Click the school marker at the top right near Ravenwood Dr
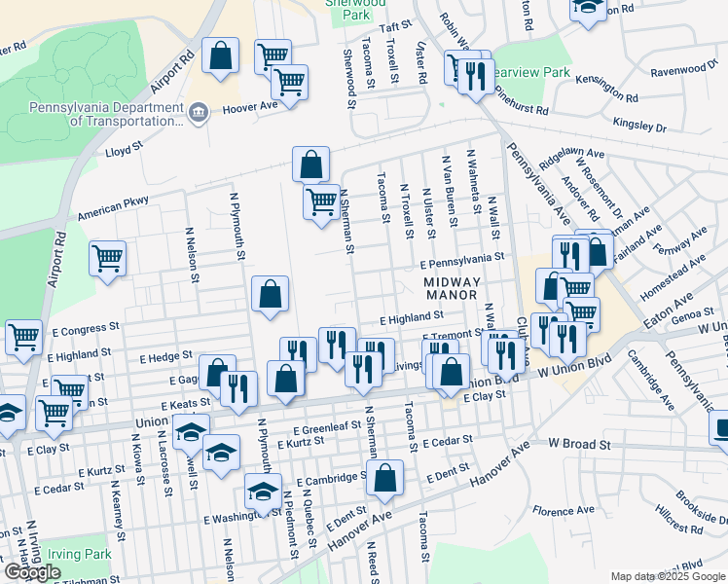The image size is (728, 584). 588,10
